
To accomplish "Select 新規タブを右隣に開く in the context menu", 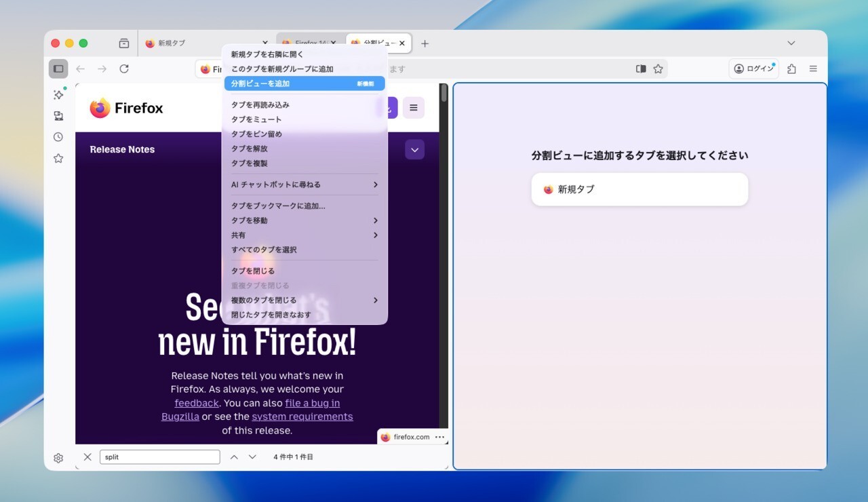I will pyautogui.click(x=304, y=54).
